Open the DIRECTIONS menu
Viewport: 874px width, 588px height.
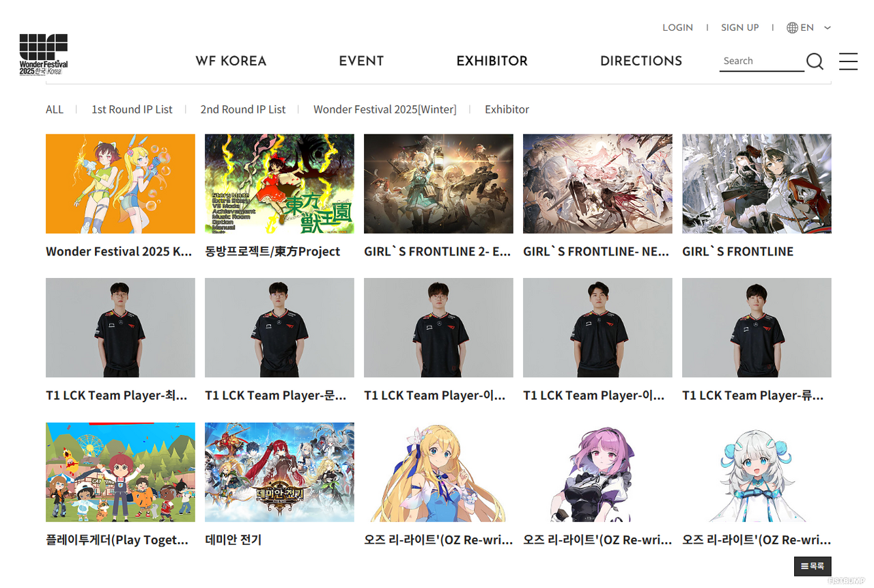click(x=641, y=61)
